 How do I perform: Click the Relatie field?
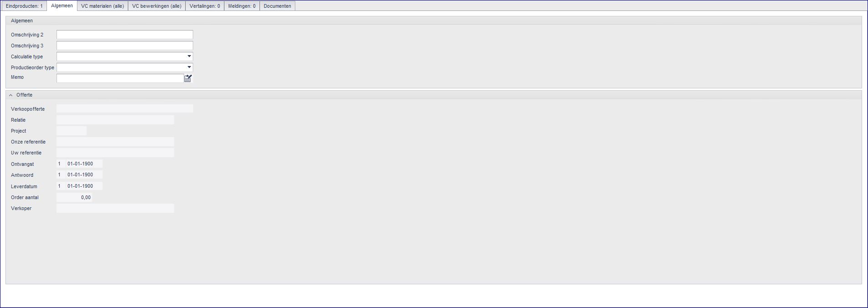115,120
